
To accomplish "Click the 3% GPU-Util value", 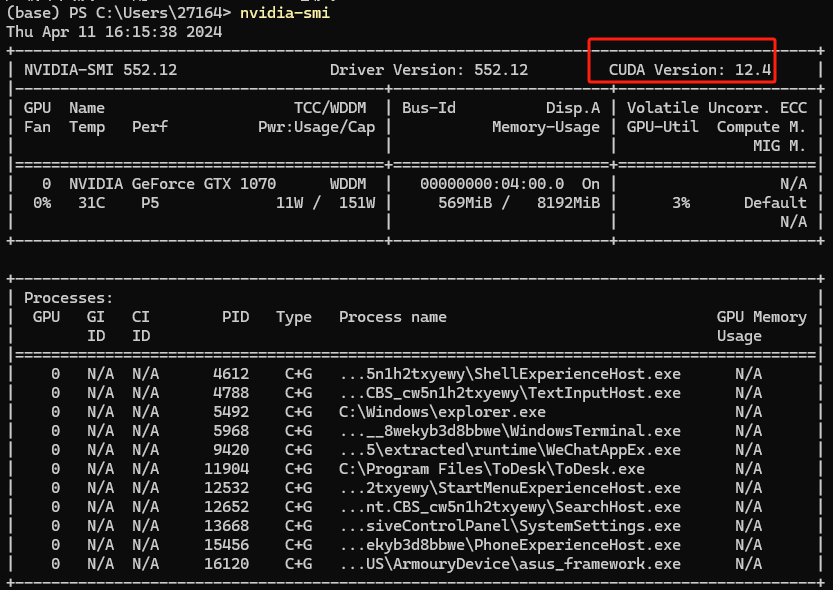I will click(x=681, y=203).
